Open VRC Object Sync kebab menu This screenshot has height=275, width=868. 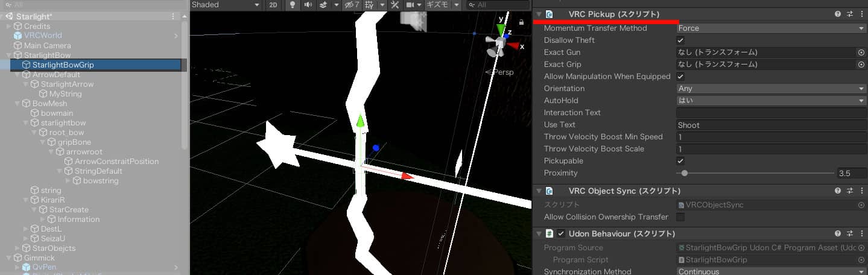861,191
